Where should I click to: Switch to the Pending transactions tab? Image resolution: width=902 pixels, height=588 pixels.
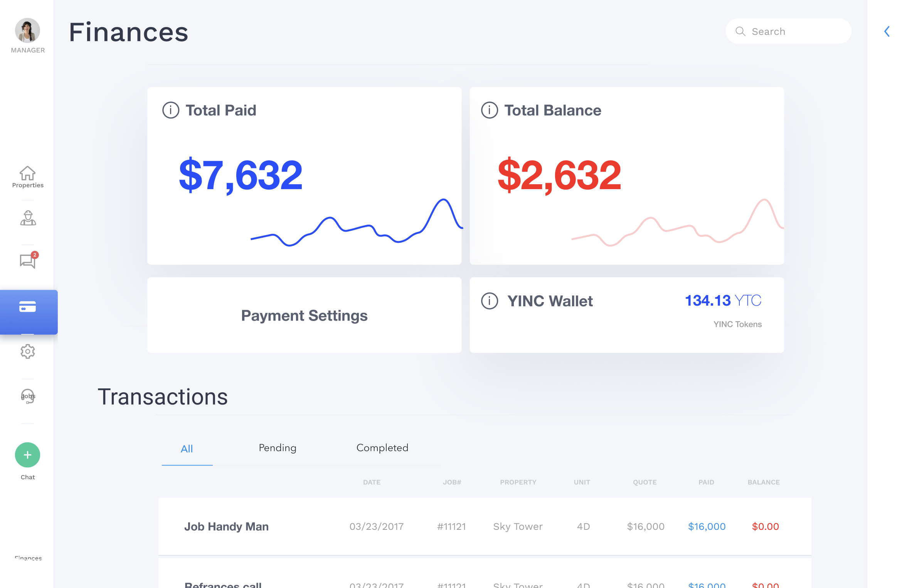coord(278,448)
